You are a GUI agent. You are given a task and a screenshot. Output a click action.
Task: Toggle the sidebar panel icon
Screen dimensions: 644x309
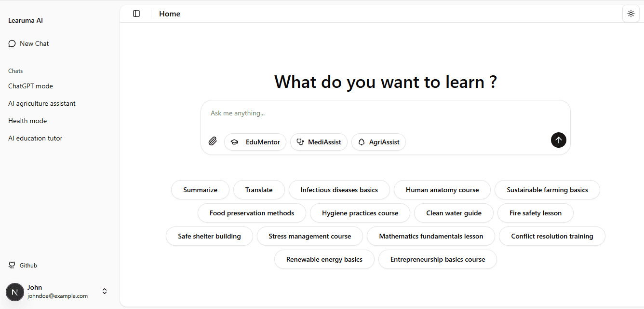click(136, 14)
